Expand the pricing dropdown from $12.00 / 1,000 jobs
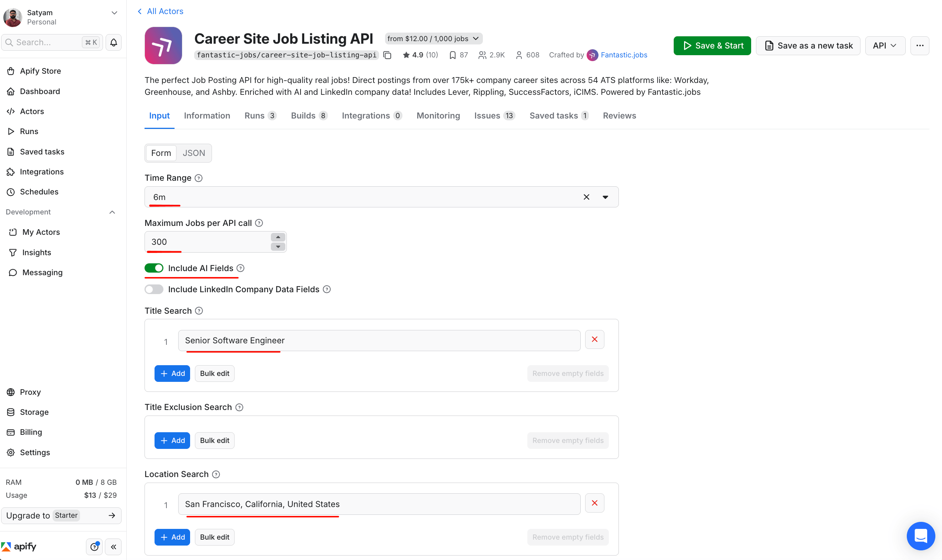The height and width of the screenshot is (560, 942). [434, 39]
